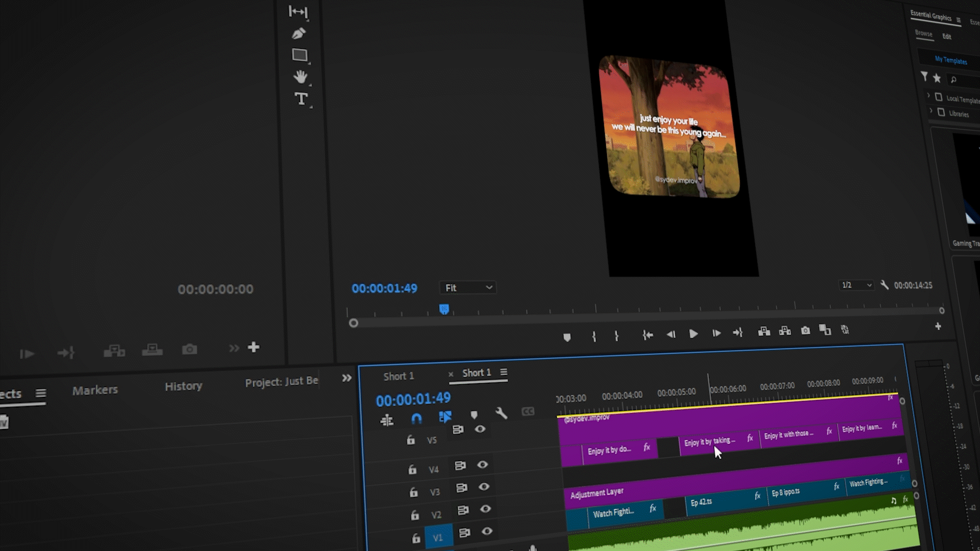Step back one frame
980x551 pixels.
671,334
